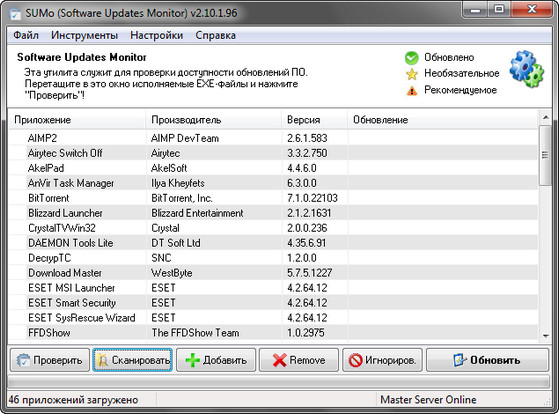The image size is (559, 414).
Task: Click the Игнориров. prohibition sign icon
Action: point(355,360)
